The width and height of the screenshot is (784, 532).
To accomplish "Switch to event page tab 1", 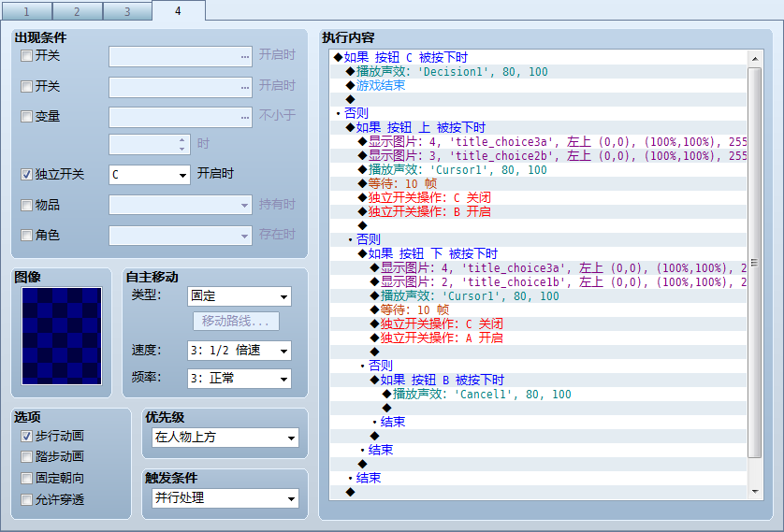I will point(26,11).
